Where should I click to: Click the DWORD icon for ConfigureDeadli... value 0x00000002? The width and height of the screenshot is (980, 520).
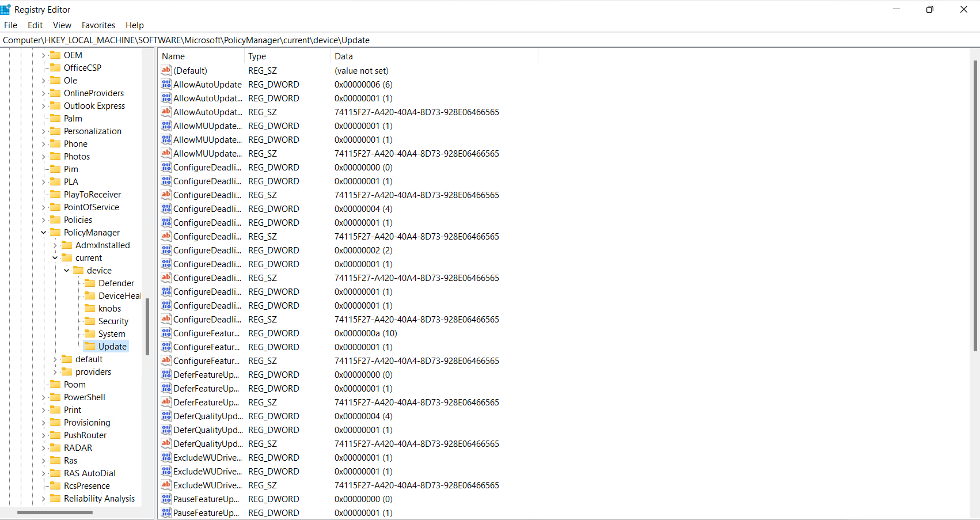point(166,250)
